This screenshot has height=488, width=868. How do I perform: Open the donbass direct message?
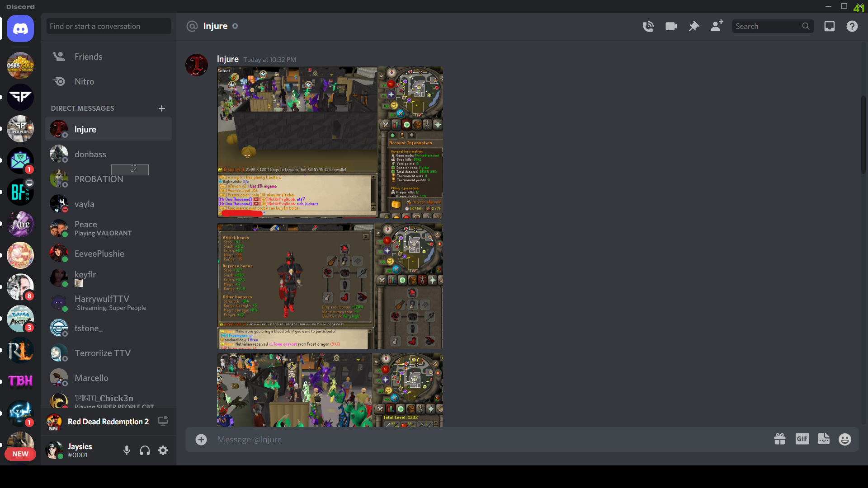[90, 154]
